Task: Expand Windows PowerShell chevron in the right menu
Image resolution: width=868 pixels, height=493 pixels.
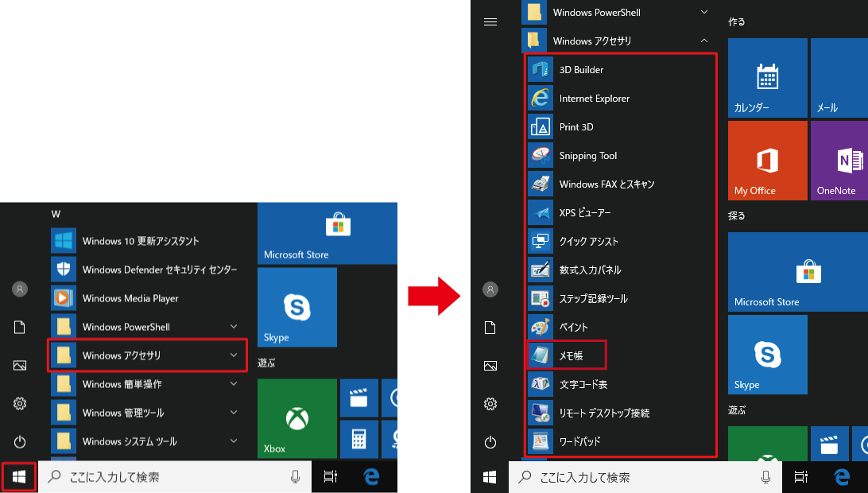Action: coord(704,12)
